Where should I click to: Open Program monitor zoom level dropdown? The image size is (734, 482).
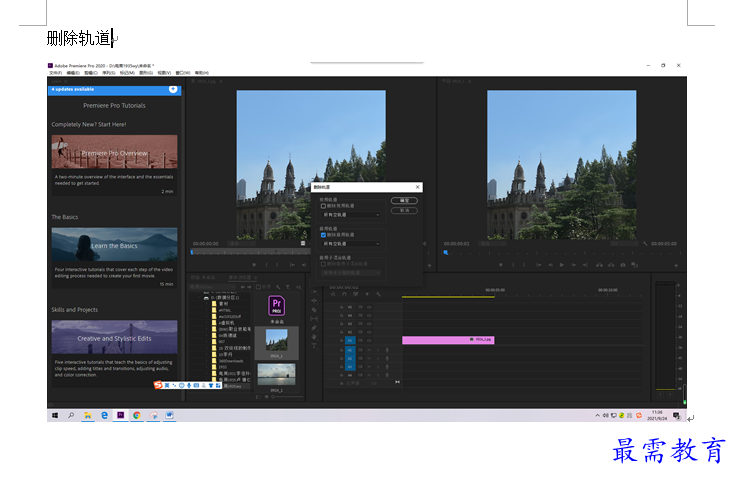[x=492, y=244]
